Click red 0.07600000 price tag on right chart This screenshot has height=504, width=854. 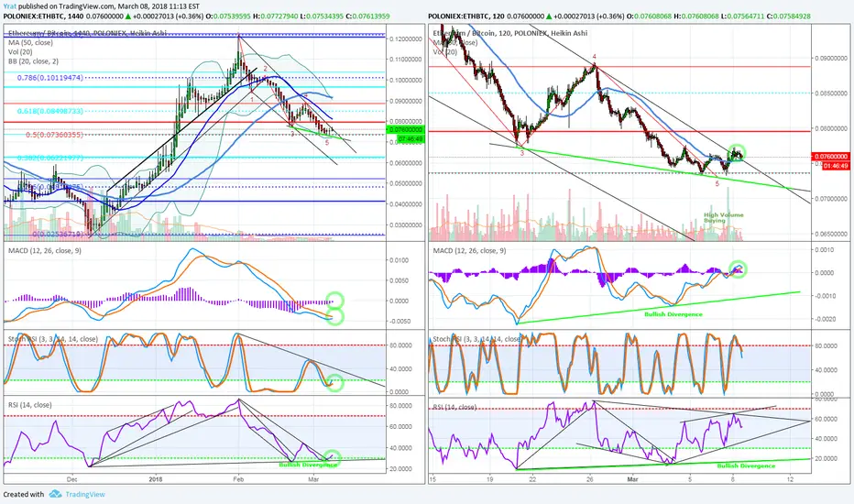click(x=830, y=157)
